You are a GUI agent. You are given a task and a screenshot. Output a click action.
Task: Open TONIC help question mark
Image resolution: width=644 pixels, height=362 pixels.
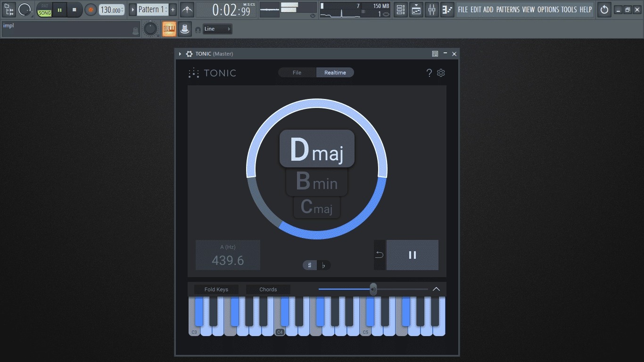pos(429,73)
